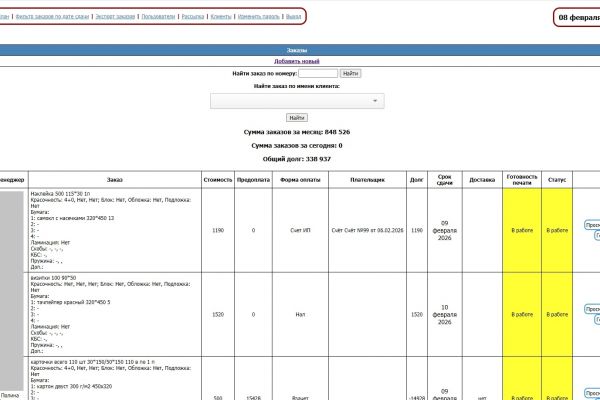The height and width of the screenshot is (400, 600).
Task: Click prepayment value 0 in the визитки row
Action: pos(253,315)
